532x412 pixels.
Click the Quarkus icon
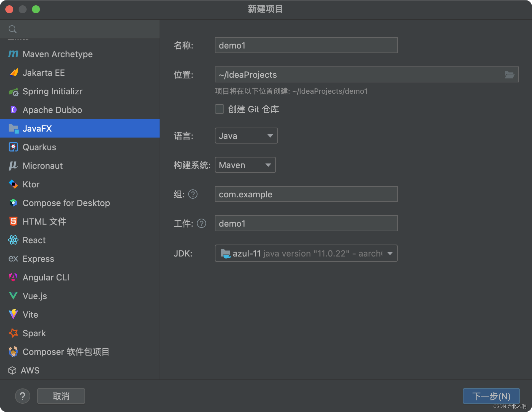13,147
